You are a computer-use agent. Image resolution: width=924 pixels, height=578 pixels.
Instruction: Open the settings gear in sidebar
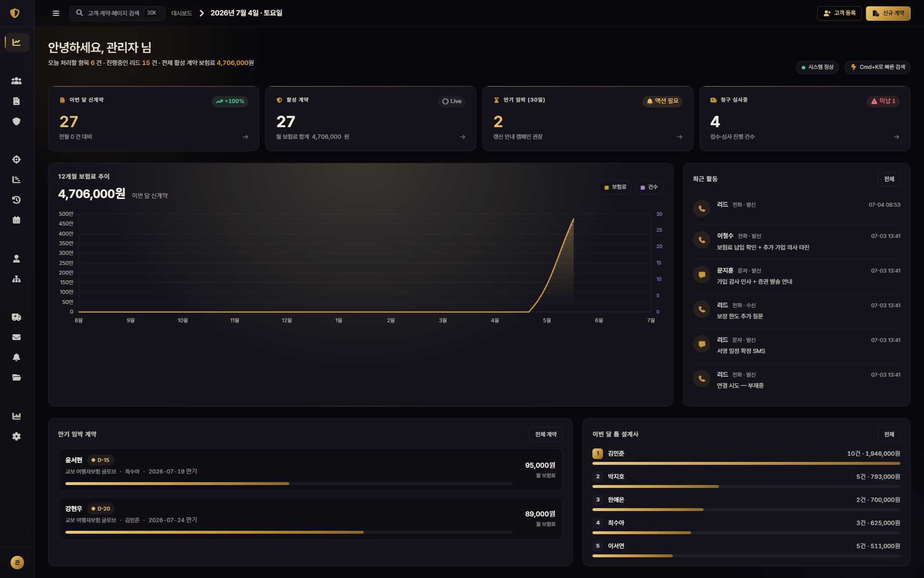[x=16, y=436]
